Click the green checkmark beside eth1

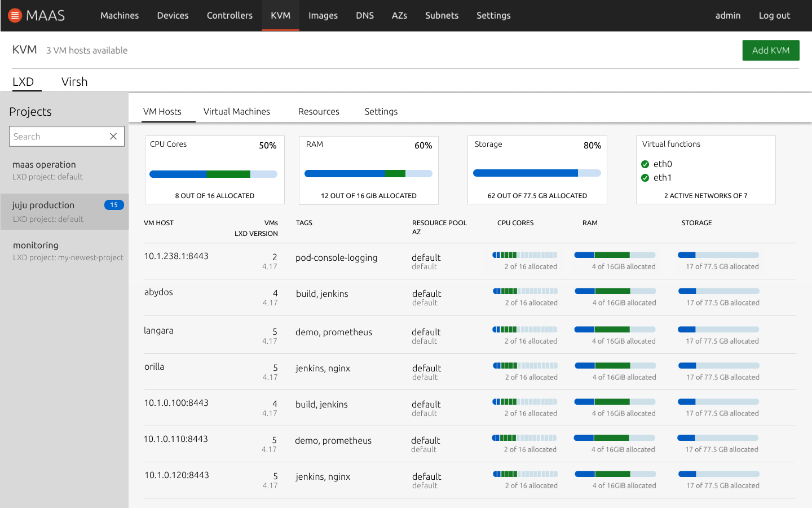point(645,177)
